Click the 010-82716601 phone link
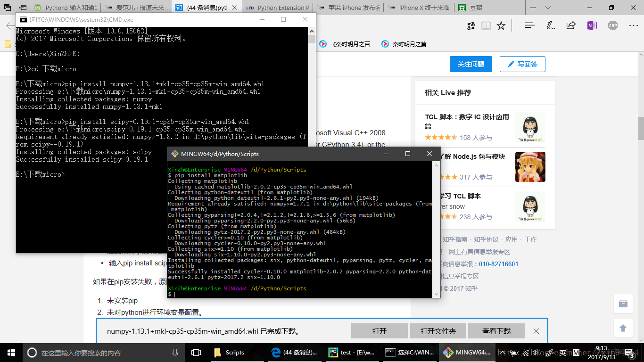Viewport: 644px width, 362px height. pos(498,264)
